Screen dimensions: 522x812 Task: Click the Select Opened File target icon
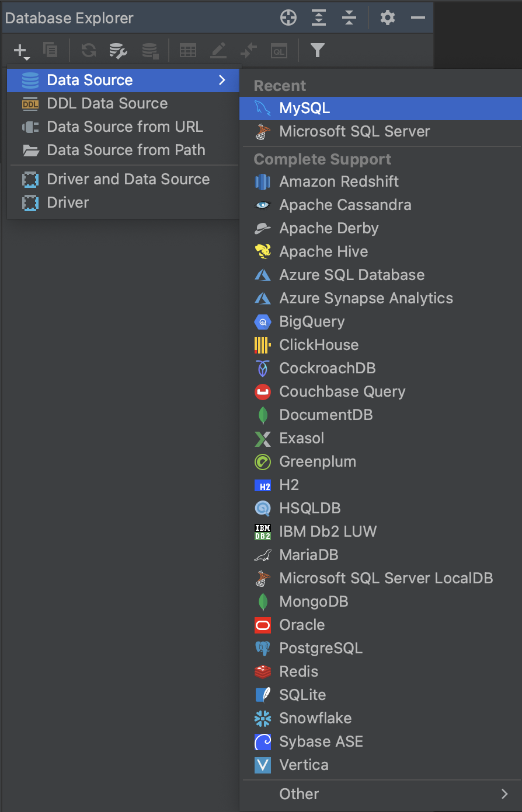tap(288, 18)
